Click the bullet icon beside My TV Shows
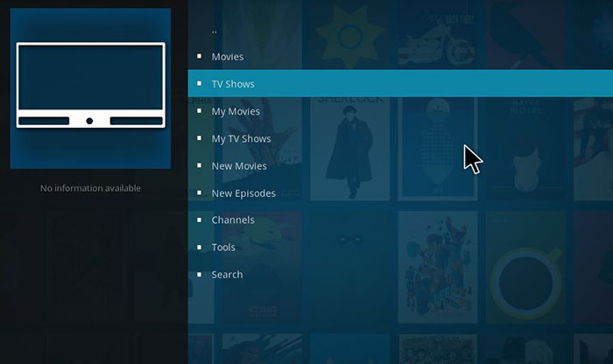This screenshot has width=613, height=364. click(x=200, y=138)
